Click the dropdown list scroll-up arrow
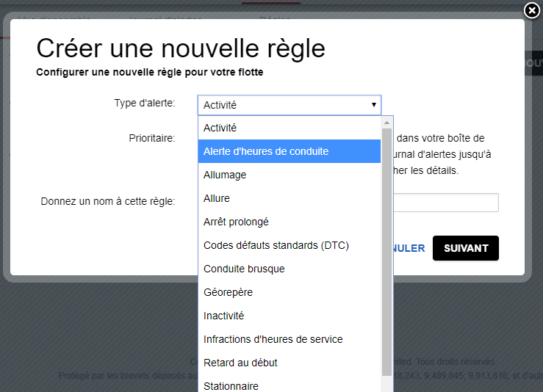543x392 pixels. 386,123
